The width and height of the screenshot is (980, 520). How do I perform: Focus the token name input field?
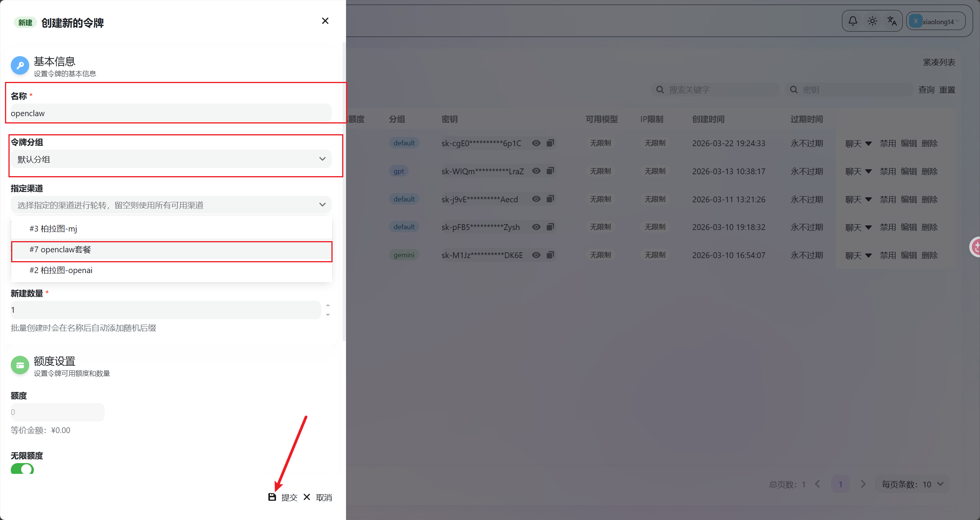pyautogui.click(x=171, y=113)
